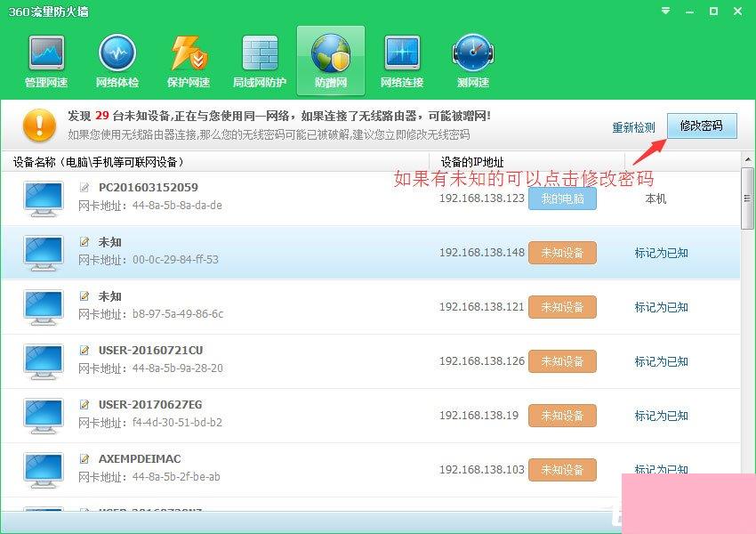This screenshot has height=534, width=756.
Task: Click the 设备名称 column header
Action: click(x=214, y=162)
